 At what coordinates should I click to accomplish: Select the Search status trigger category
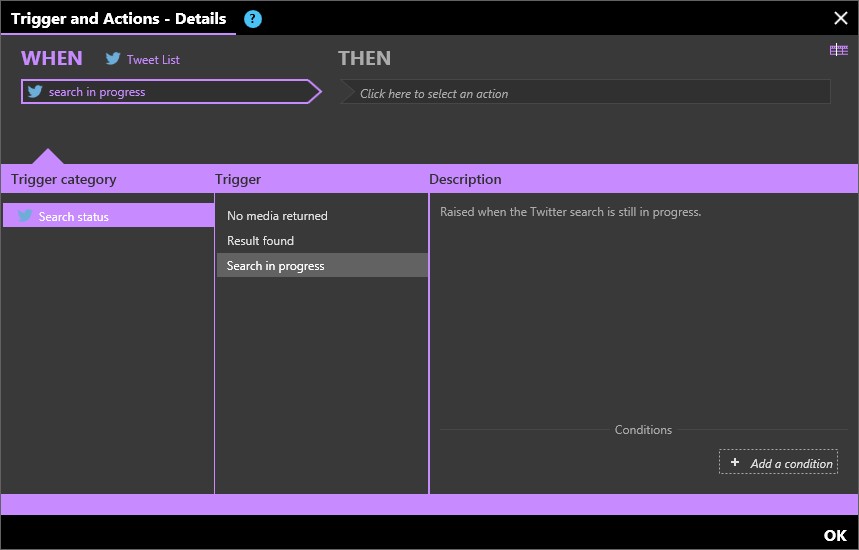click(108, 215)
